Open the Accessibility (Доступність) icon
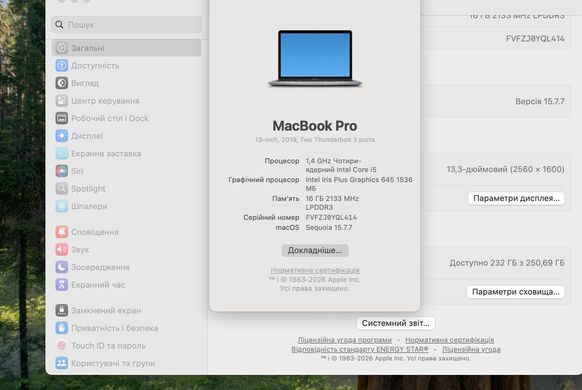Screen dimensions: 582x390 pos(62,66)
